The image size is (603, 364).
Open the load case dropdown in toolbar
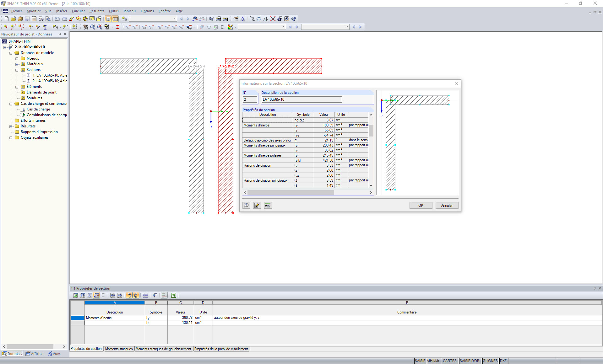coord(175,19)
